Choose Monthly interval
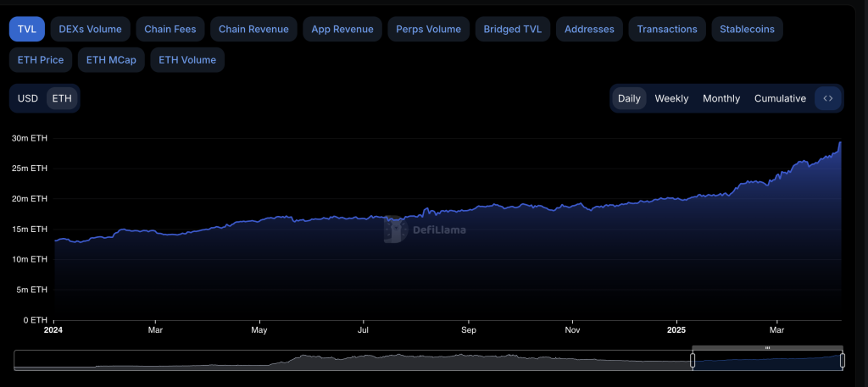The image size is (868, 387). tap(721, 98)
